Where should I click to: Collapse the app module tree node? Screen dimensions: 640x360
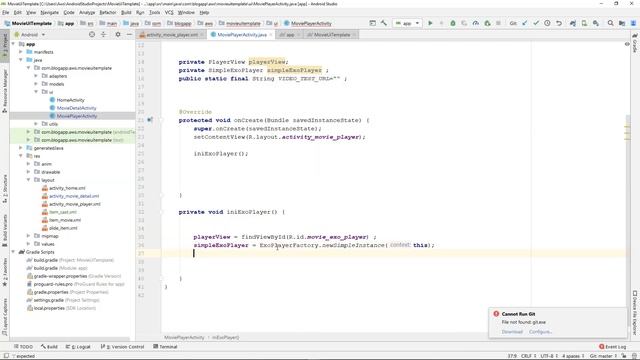pos(13,44)
